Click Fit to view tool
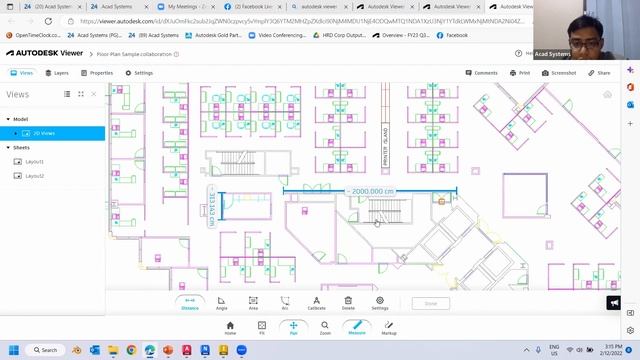The image size is (640, 360). [x=262, y=328]
